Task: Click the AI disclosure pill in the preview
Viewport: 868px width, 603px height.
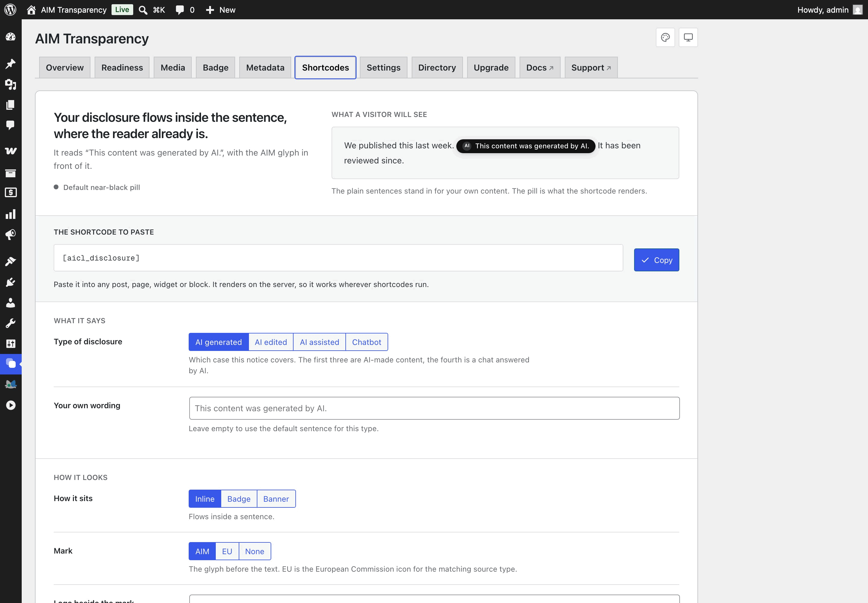Action: 525,146
